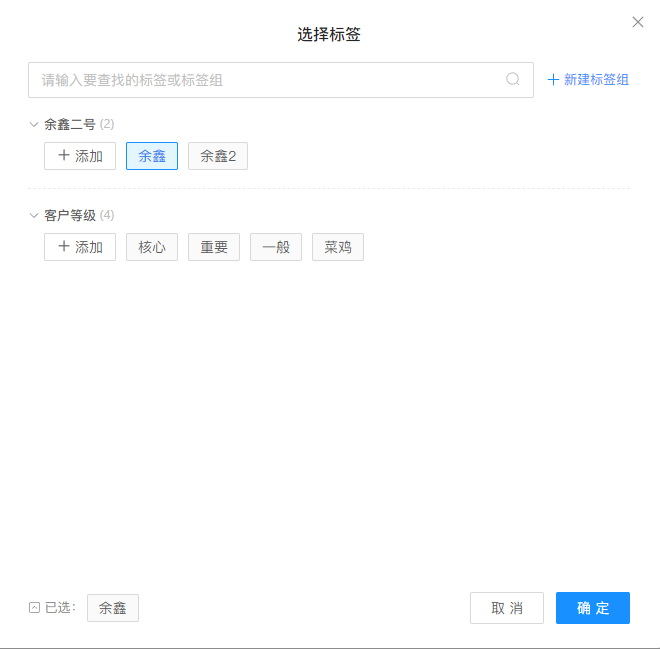Deselect the highlighted 余鑫 tag in 余鑫二号
The width and height of the screenshot is (660, 649).
pos(152,156)
